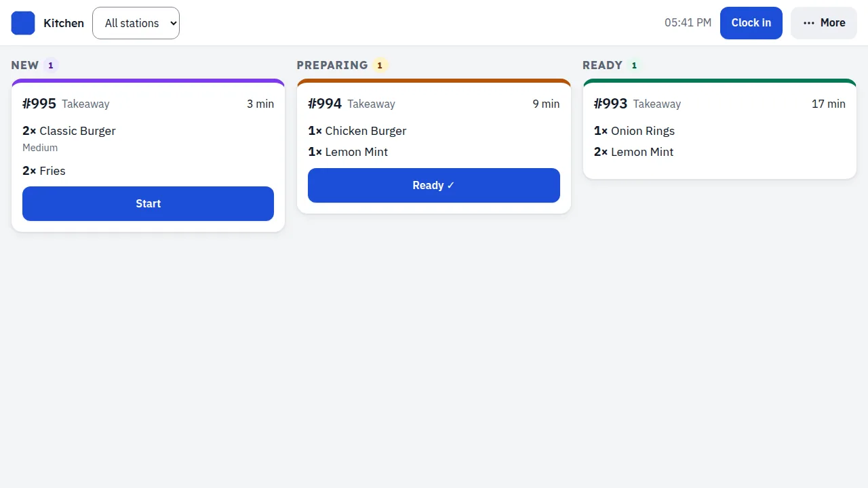Select the NEW column count badge
Image resolution: width=868 pixels, height=488 pixels.
[51, 66]
